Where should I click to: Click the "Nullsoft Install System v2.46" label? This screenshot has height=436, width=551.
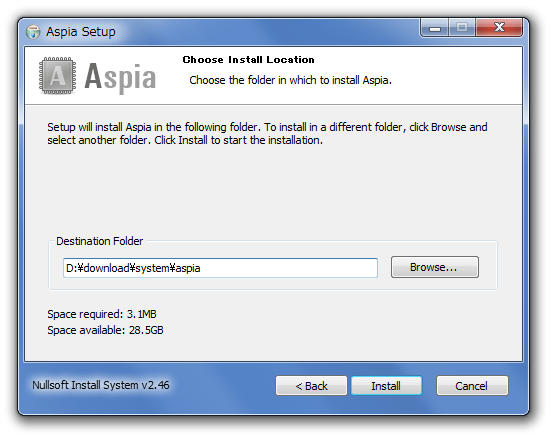tap(101, 385)
